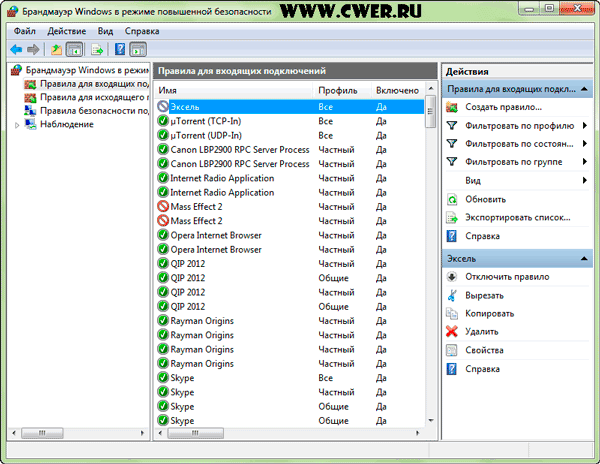This screenshot has width=600, height=464.
Task: Click Экспортировать список action link
Action: point(517,217)
